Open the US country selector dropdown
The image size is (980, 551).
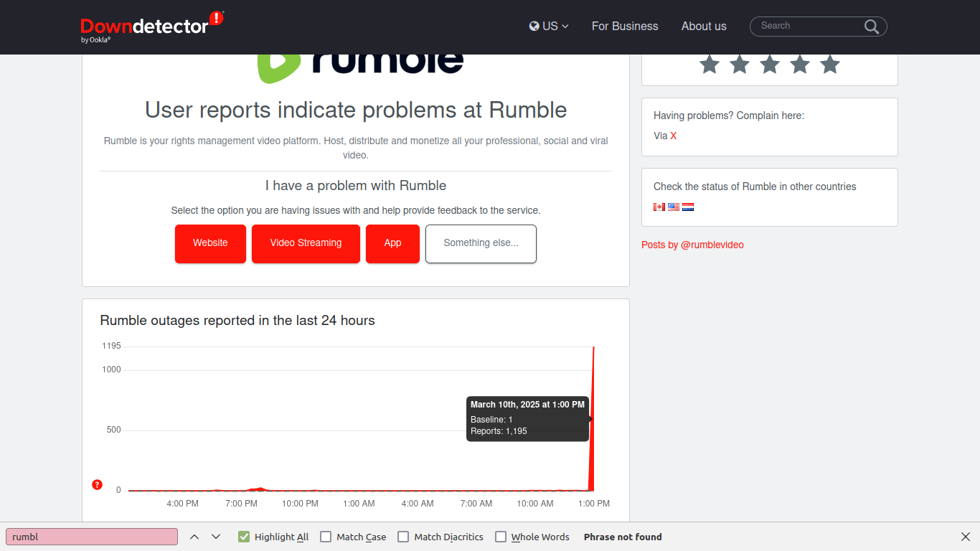tap(549, 26)
